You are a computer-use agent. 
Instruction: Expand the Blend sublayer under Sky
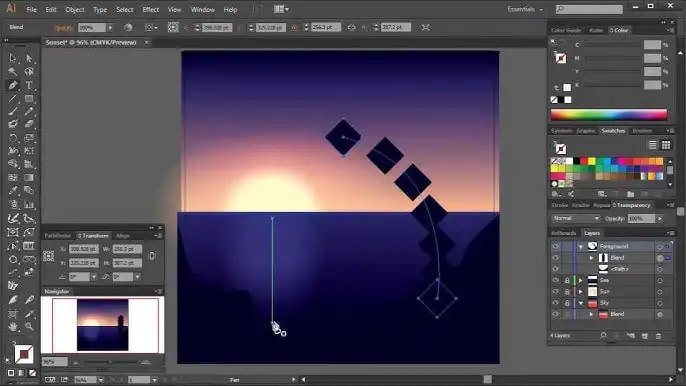point(592,314)
